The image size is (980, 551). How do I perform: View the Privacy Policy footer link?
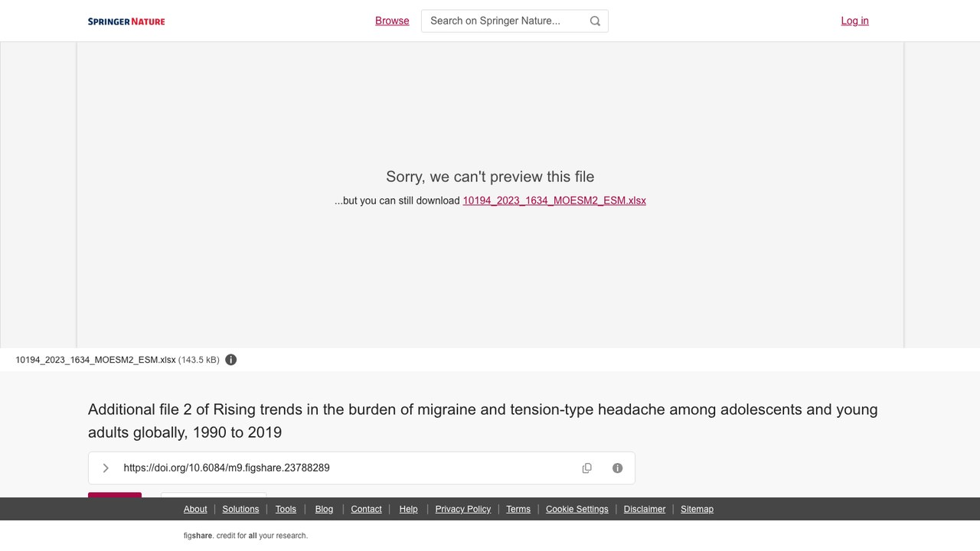[x=463, y=509]
